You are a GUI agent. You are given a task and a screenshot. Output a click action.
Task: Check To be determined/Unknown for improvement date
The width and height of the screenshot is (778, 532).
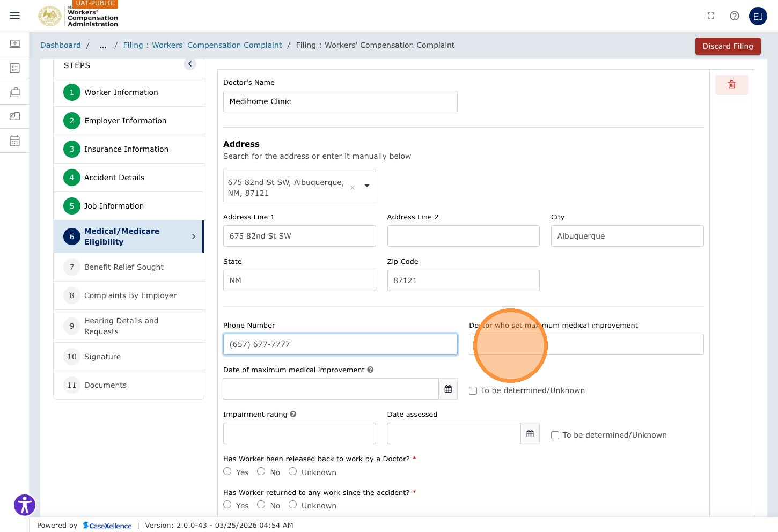coord(473,391)
